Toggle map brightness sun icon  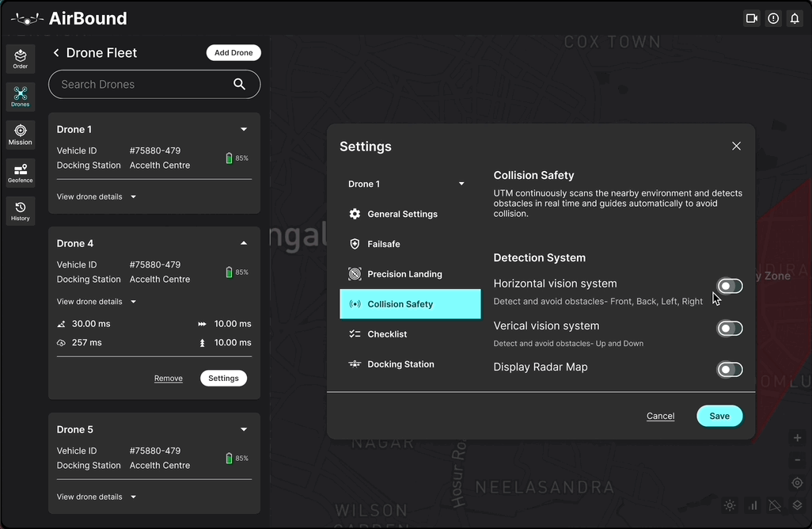click(x=730, y=505)
